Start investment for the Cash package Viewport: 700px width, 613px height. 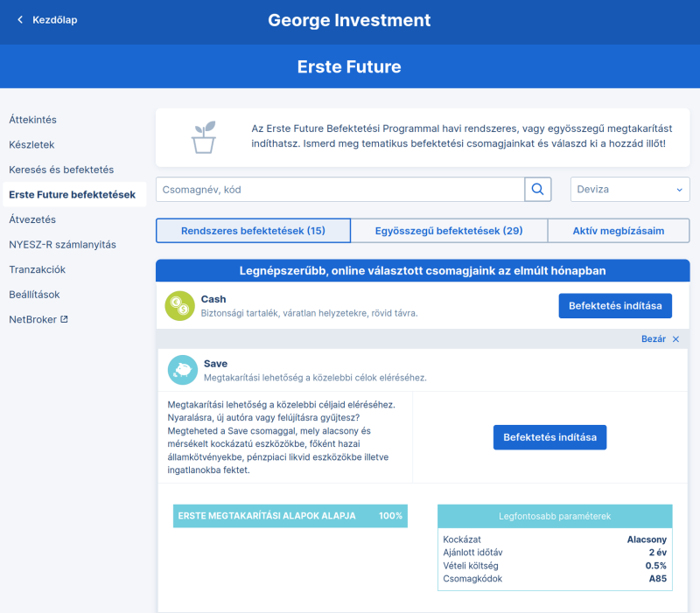(x=615, y=305)
